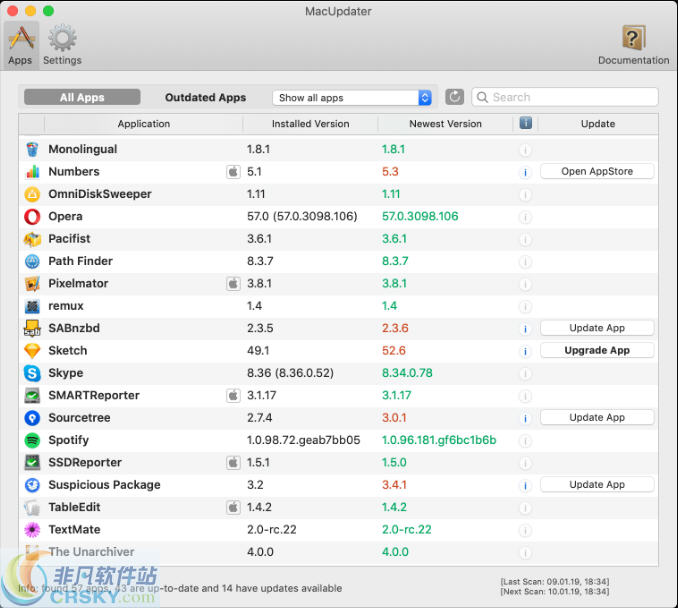The image size is (678, 608).
Task: Show release info for SABnzbd
Action: (525, 329)
